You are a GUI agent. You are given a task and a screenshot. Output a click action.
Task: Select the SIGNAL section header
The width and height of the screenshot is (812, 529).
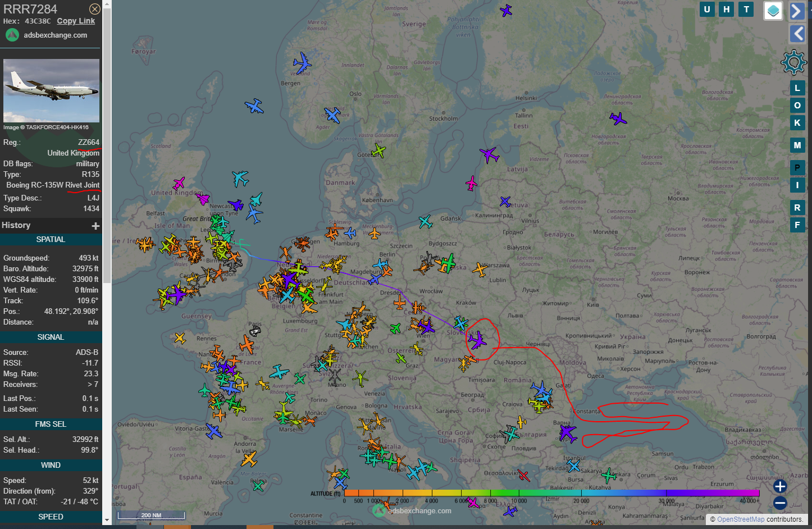click(51, 336)
